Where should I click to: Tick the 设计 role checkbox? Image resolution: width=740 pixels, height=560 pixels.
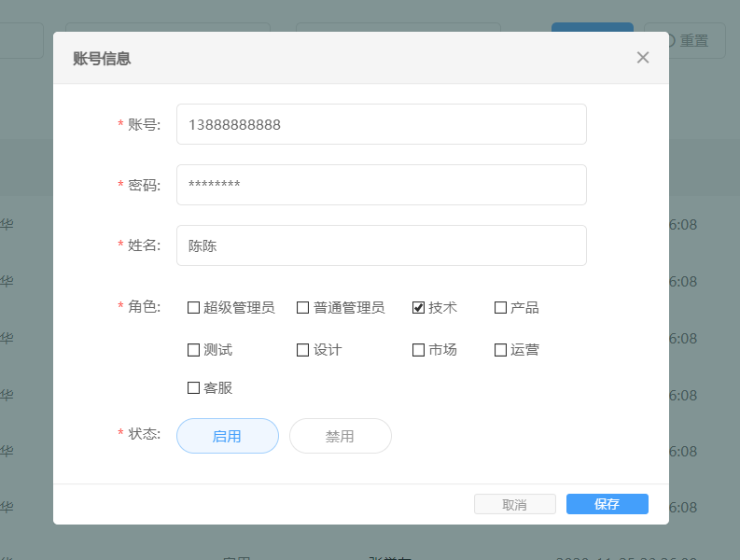click(302, 350)
